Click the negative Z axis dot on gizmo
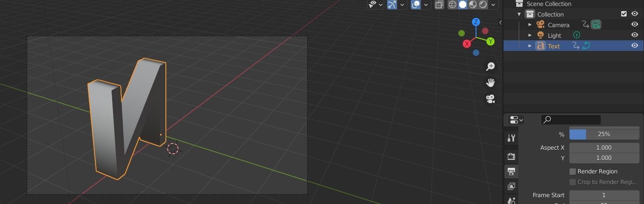 coord(476,53)
